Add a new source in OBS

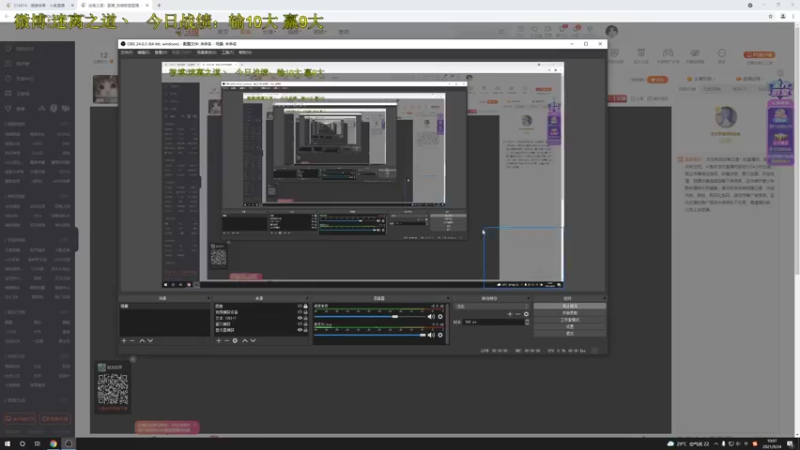click(219, 340)
